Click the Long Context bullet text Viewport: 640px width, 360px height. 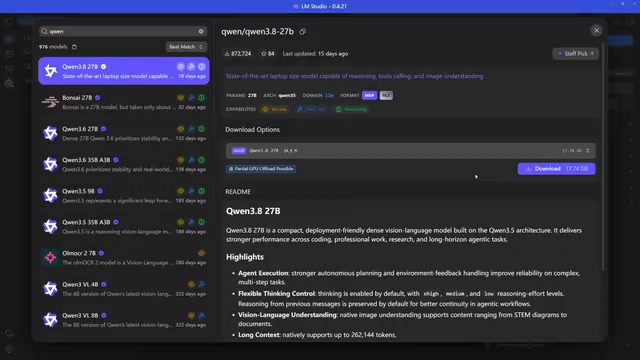tap(318, 335)
